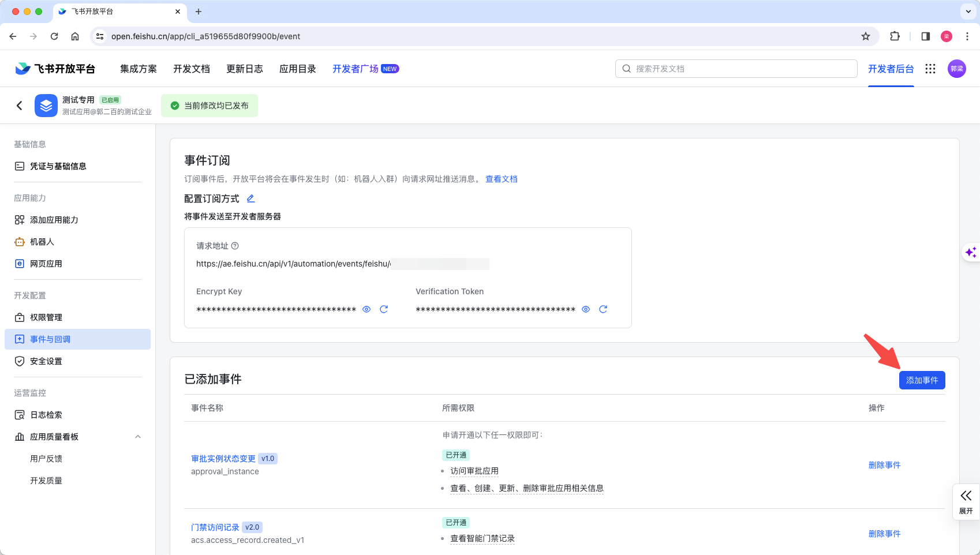Open the browser home page icon

(75, 36)
